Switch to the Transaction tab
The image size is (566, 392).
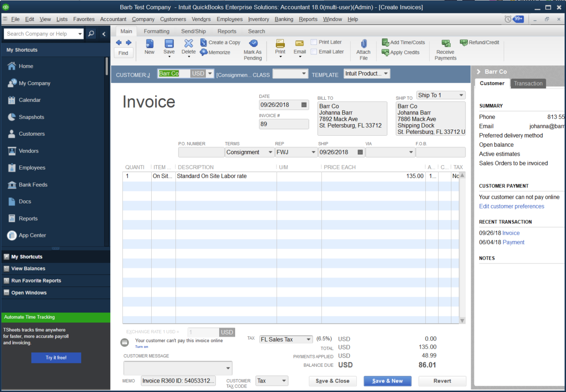point(528,83)
